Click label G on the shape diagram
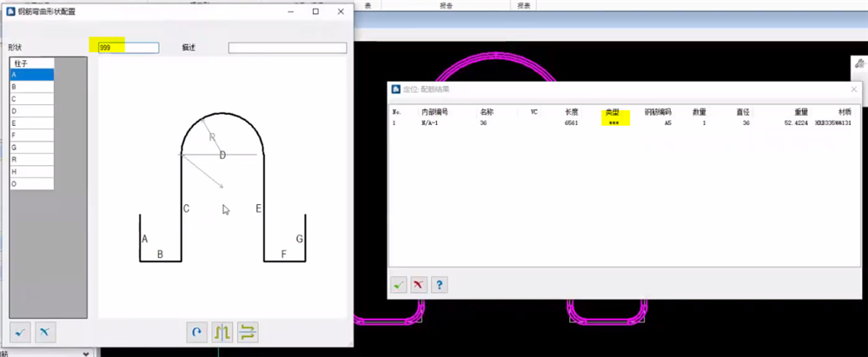 click(300, 239)
